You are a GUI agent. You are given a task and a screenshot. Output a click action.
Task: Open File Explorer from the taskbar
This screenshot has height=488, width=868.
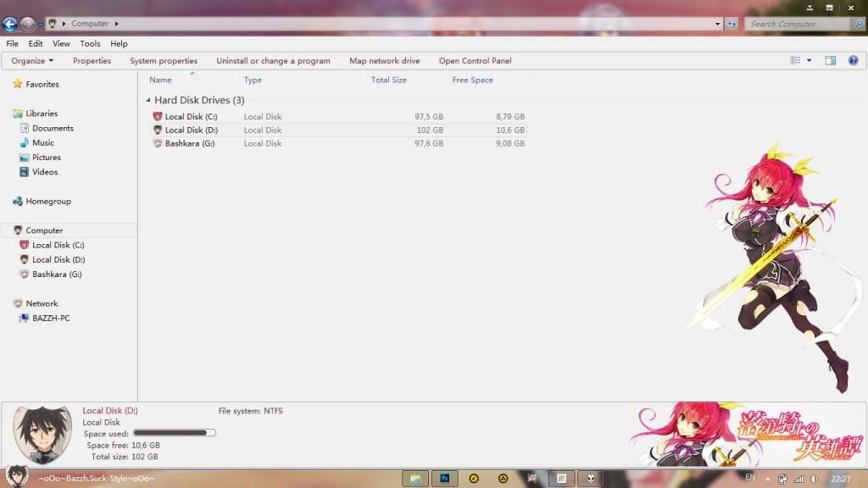coord(414,479)
